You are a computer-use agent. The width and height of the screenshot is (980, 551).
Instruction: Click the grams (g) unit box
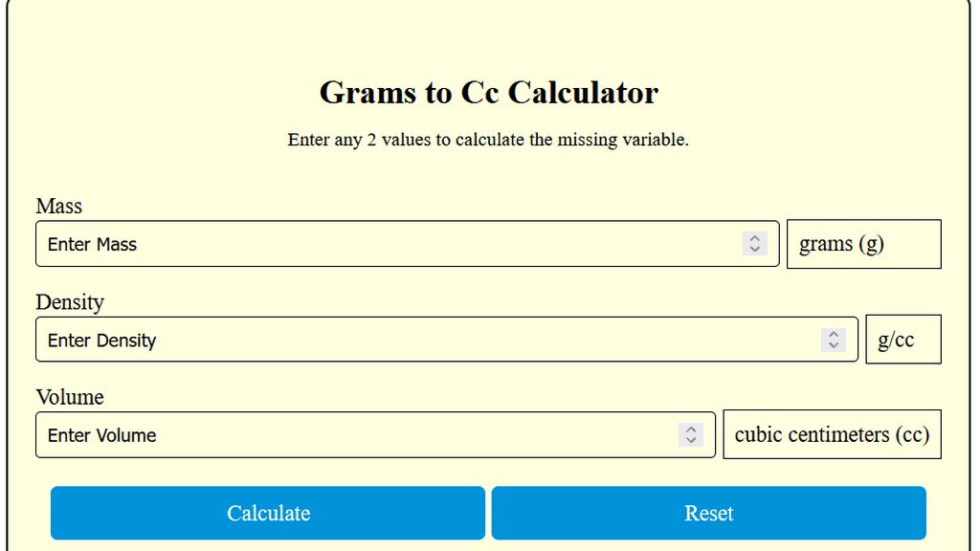(863, 244)
